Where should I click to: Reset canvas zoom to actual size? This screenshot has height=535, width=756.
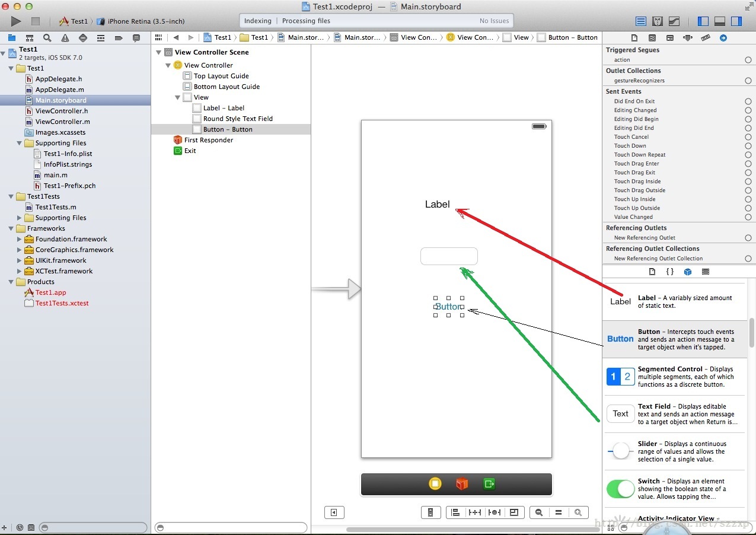559,512
